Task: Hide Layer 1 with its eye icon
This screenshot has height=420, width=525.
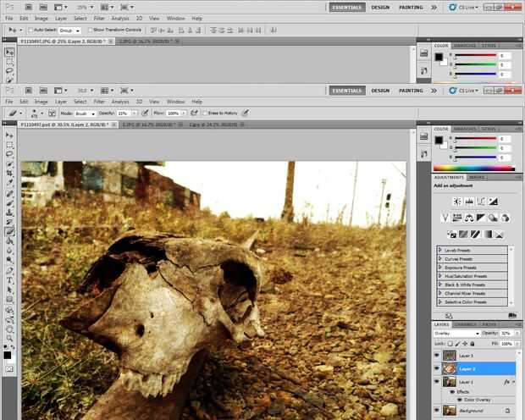Action: tap(437, 382)
